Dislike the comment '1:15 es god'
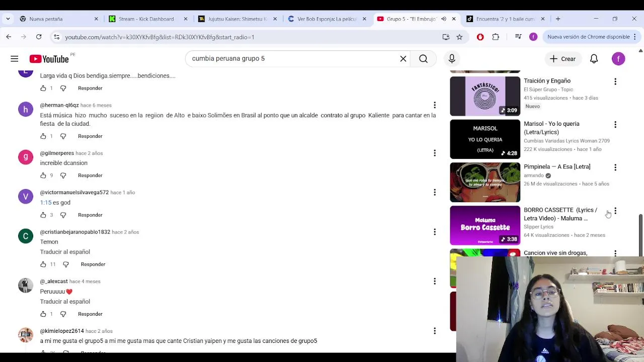644x362 pixels. (x=63, y=215)
